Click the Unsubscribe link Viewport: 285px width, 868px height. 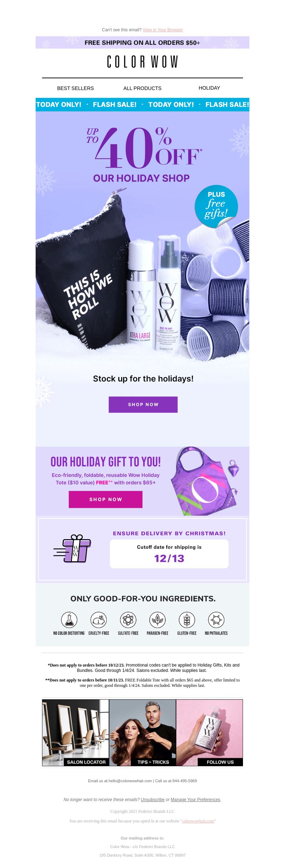152,799
